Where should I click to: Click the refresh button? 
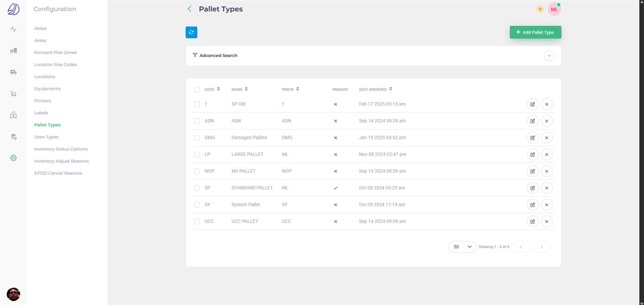click(x=191, y=32)
